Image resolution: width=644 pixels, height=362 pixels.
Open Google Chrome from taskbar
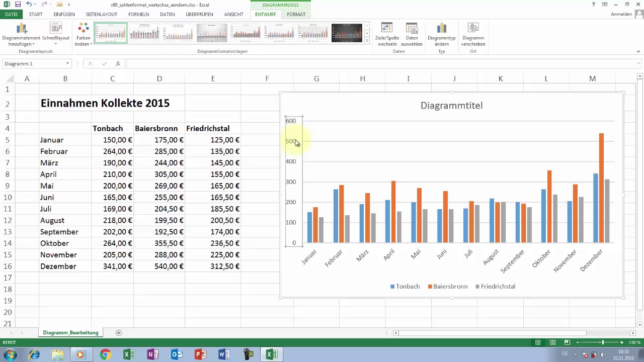105,355
